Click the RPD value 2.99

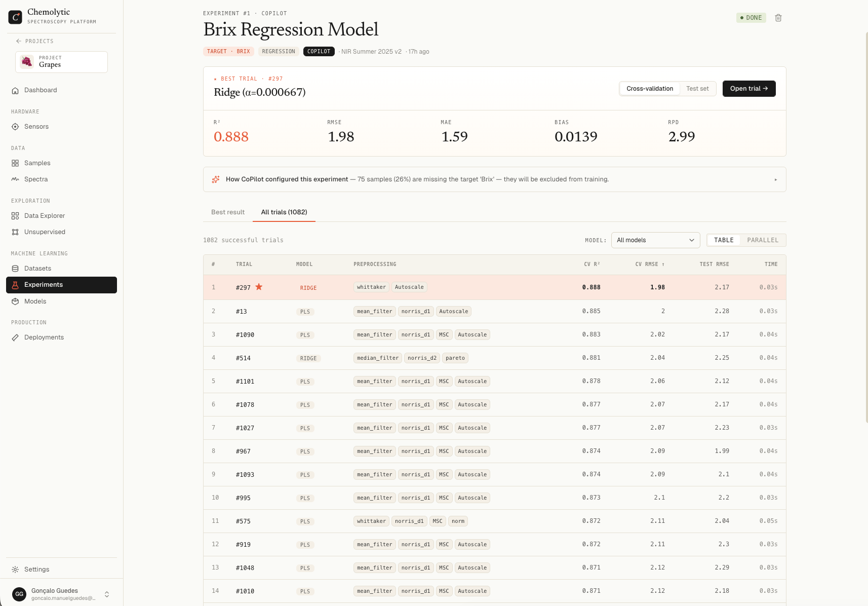(x=682, y=137)
